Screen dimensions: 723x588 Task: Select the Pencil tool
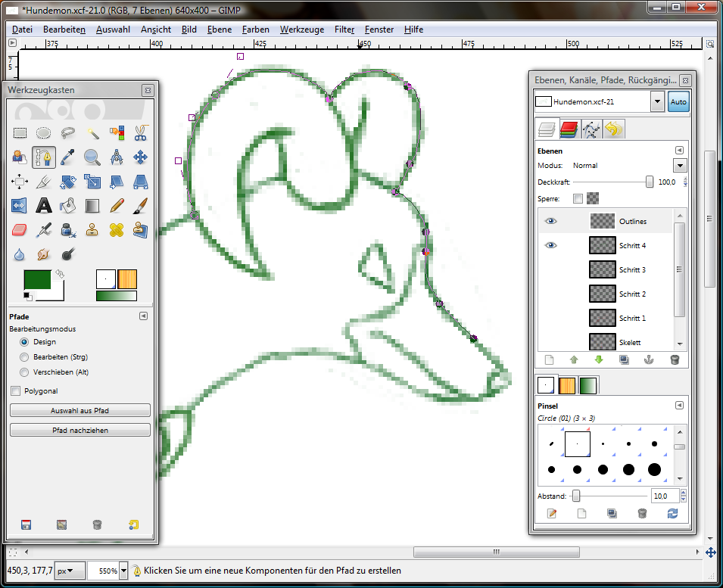pyautogui.click(x=117, y=206)
